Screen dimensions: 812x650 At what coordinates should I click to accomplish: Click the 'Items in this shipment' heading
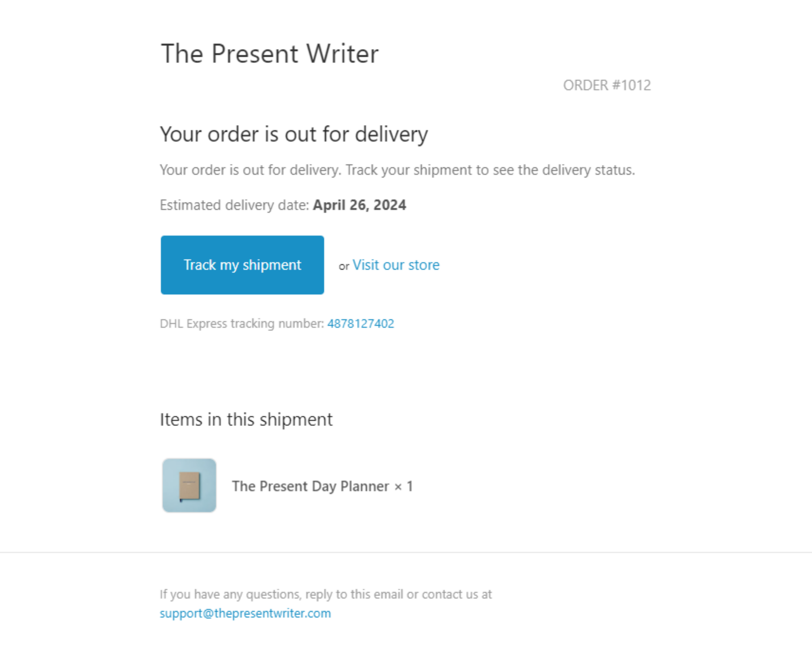246,420
